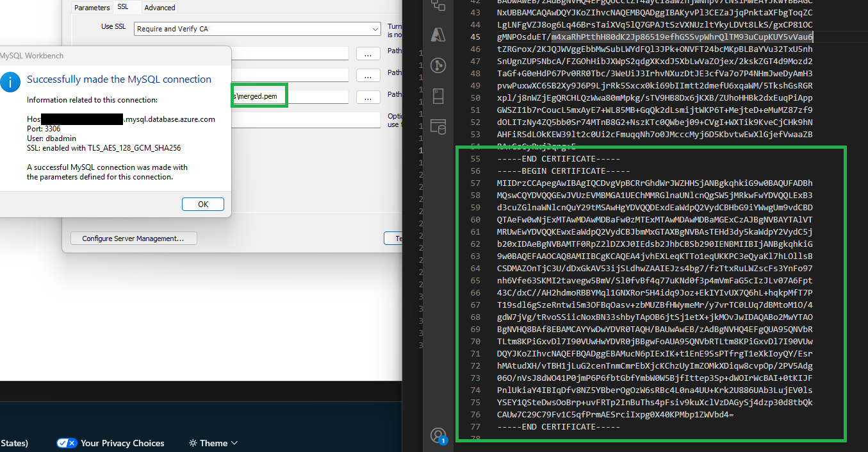
Task: Click line 53 starting with AHFiRSdLOkKEW39
Action: tap(655, 134)
